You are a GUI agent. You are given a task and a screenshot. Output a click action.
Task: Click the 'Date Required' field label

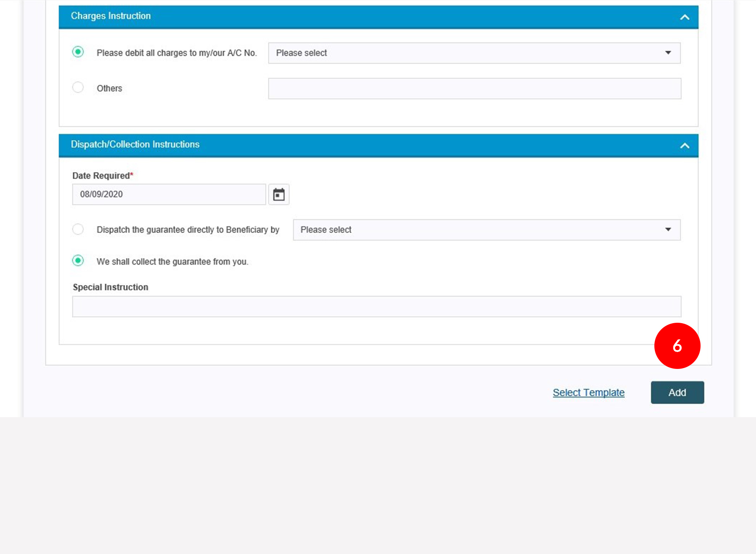[x=102, y=176]
